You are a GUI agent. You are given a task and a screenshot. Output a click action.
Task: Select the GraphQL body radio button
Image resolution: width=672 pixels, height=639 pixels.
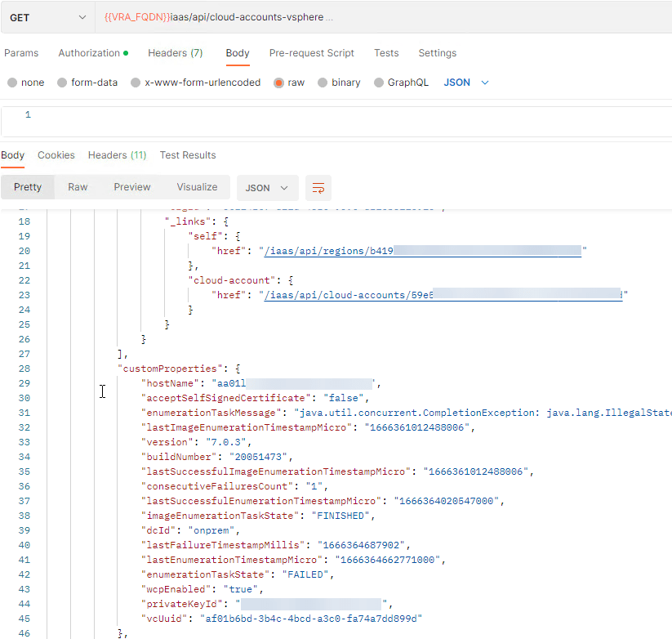[x=379, y=83]
